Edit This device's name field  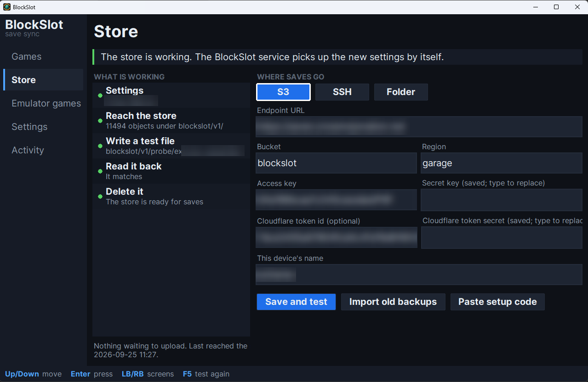419,275
